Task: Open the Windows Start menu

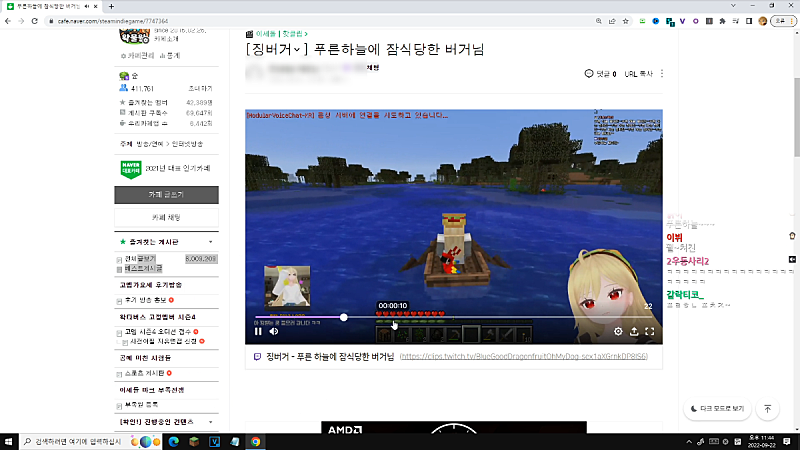Action: tap(8, 441)
